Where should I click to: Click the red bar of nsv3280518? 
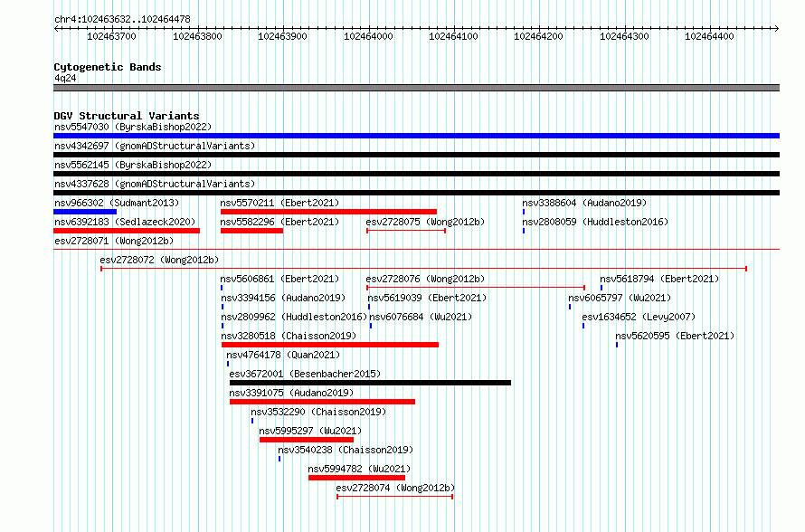click(330, 345)
